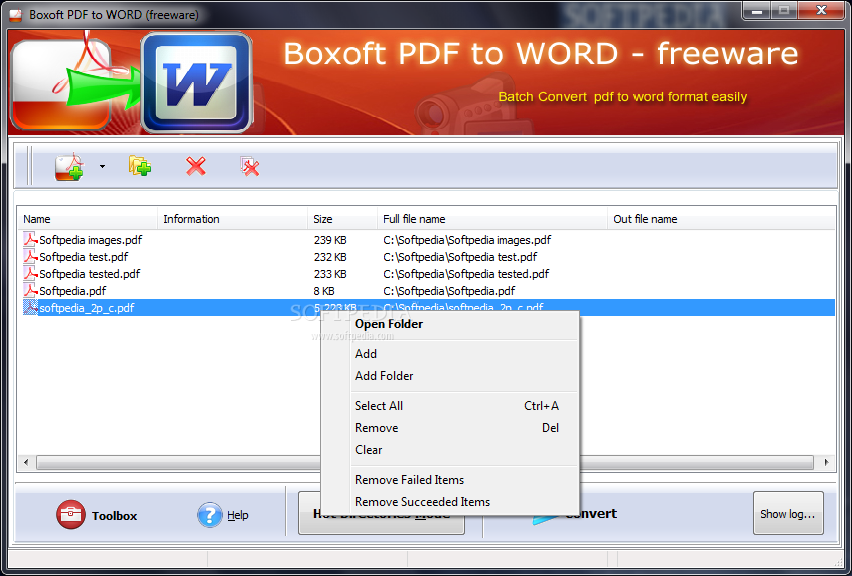The width and height of the screenshot is (852, 576).
Task: Click the Clear all files toolbar icon
Action: click(x=249, y=166)
